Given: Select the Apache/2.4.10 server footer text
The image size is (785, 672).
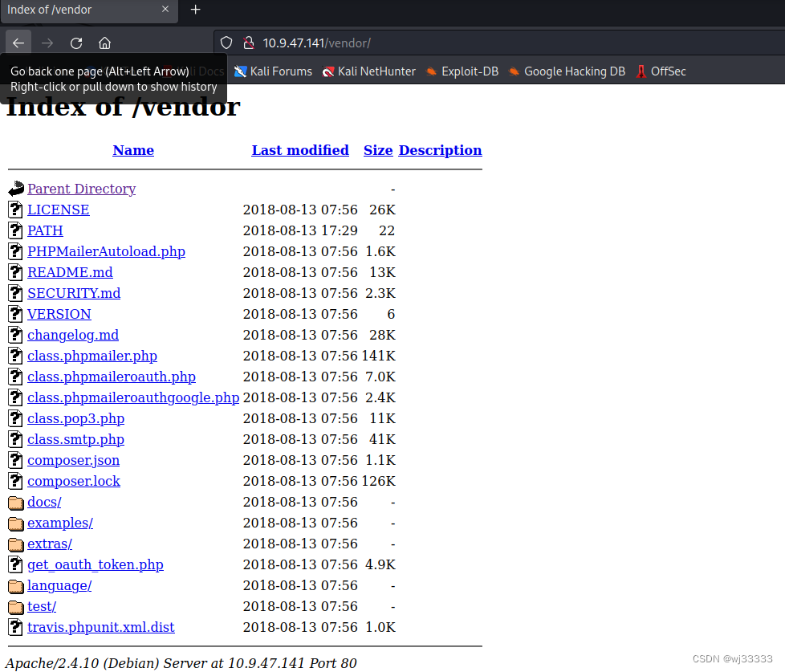Looking at the screenshot, I should click(x=181, y=663).
